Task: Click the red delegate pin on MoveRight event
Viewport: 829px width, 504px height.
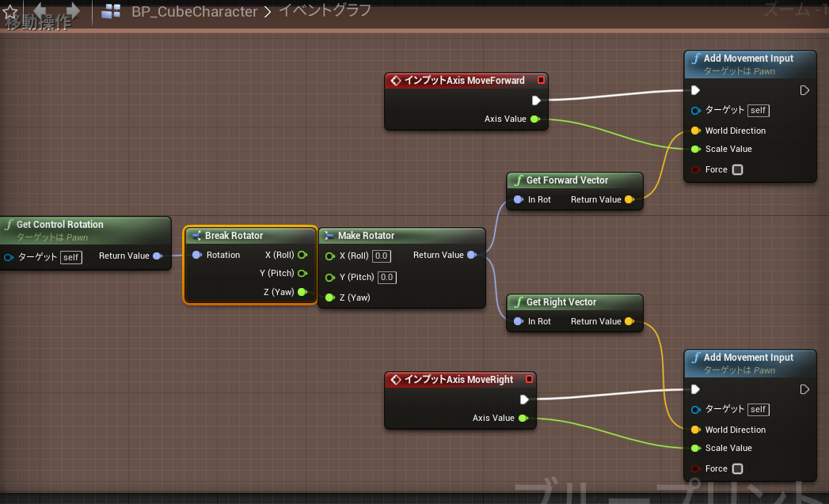Action: 529,379
